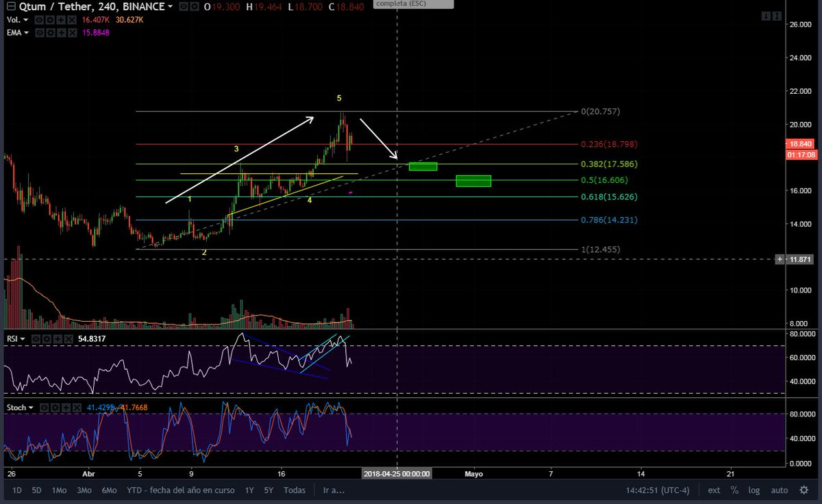The image size is (822, 504).
Task: Open EMA indicator settings gear
Action: click(51, 32)
